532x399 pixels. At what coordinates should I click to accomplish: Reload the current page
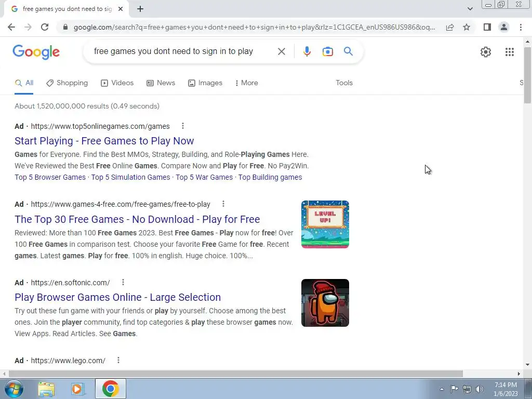coord(45,27)
